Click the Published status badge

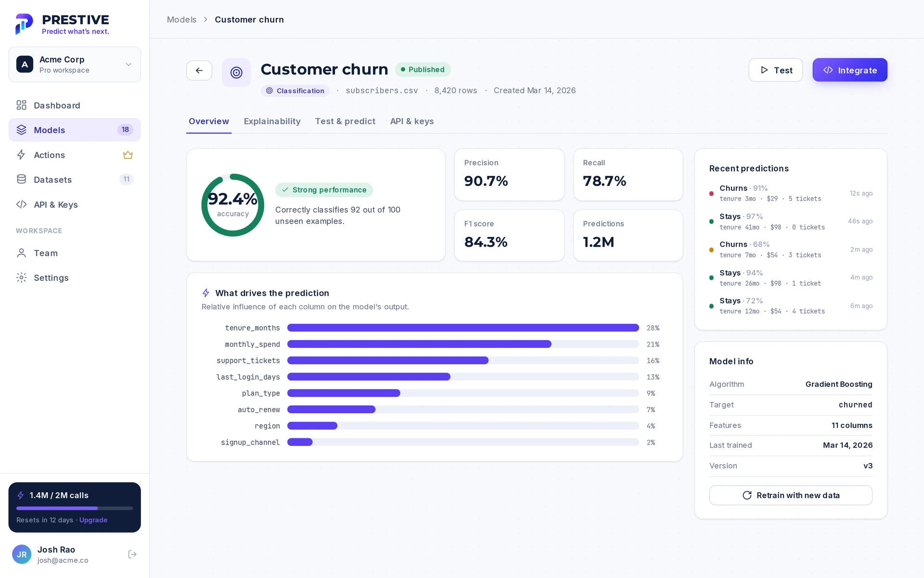click(x=423, y=69)
